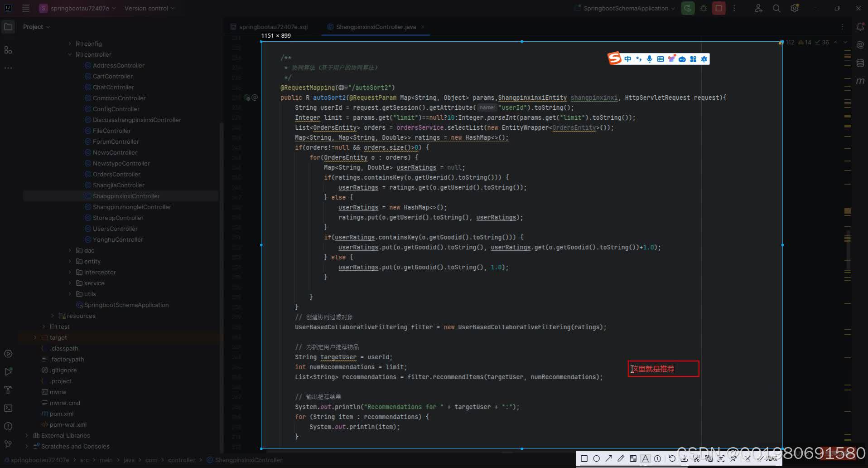The width and height of the screenshot is (868, 468).
Task: Open the main hamburger menu
Action: 26,8
